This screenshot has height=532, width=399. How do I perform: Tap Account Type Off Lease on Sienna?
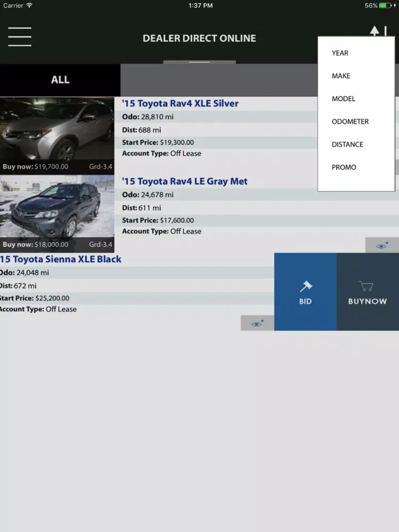click(x=38, y=309)
